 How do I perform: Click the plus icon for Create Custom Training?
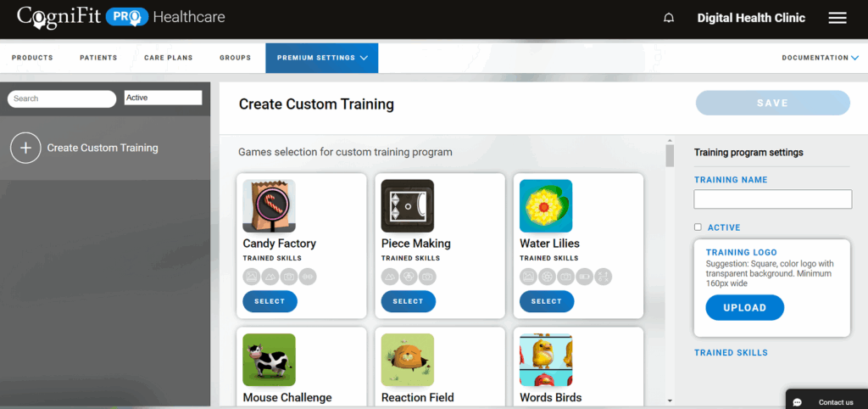pyautogui.click(x=25, y=148)
